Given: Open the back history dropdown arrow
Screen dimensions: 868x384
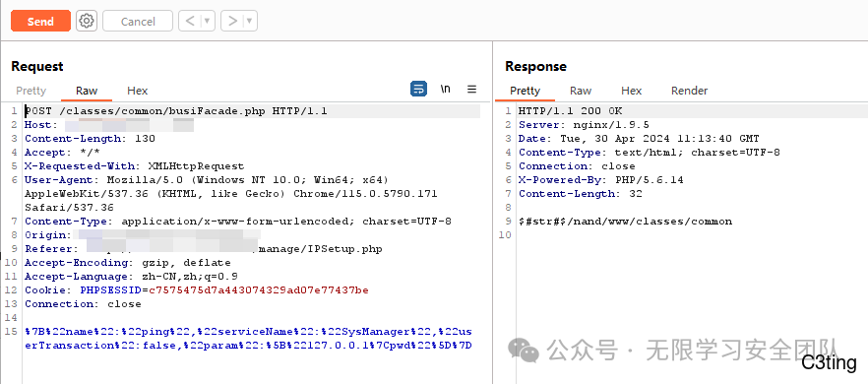Looking at the screenshot, I should pos(208,21).
